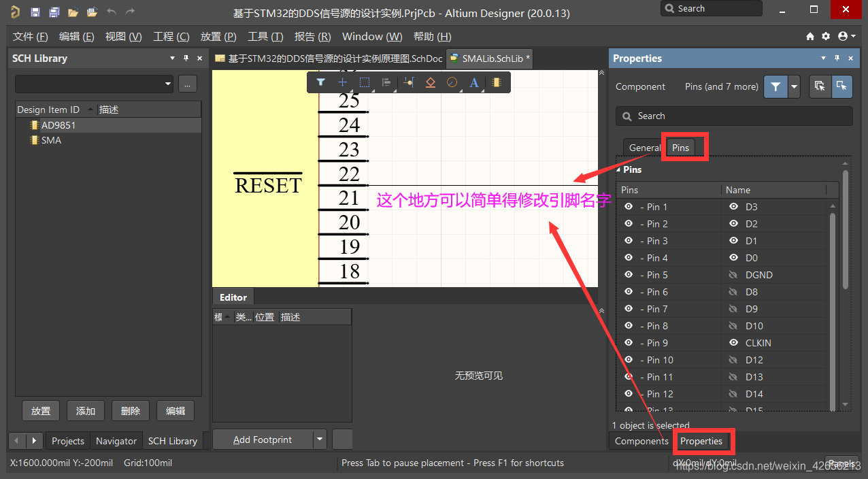Select the AD9851 component in library list
The width and height of the screenshot is (868, 479).
(x=109, y=125)
